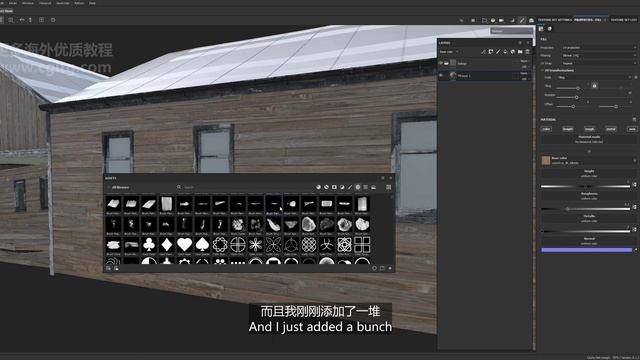Viewport: 640px width, 360px height.
Task: Add an effect via the wand icon in Layers
Action: tap(483, 52)
